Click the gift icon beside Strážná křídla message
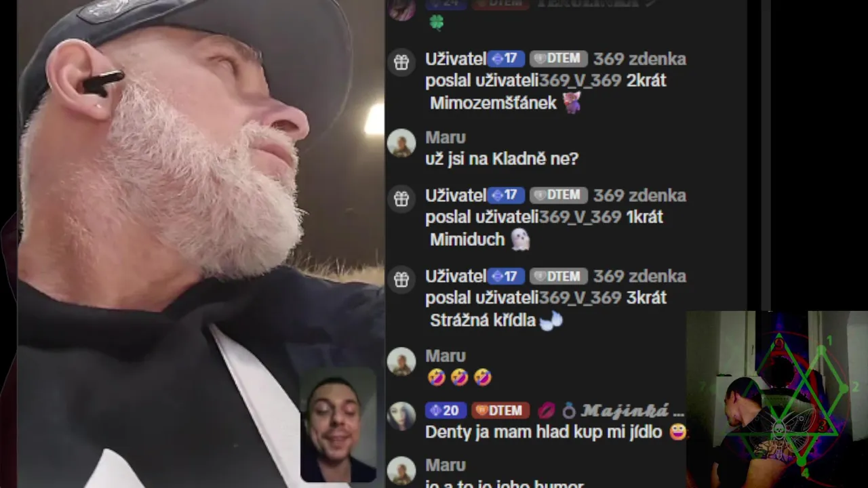 [x=401, y=279]
